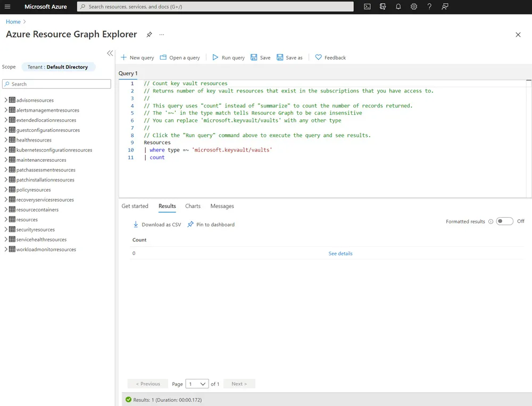Open the page number dropdown
Image resolution: width=532 pixels, height=406 pixels.
tap(197, 384)
